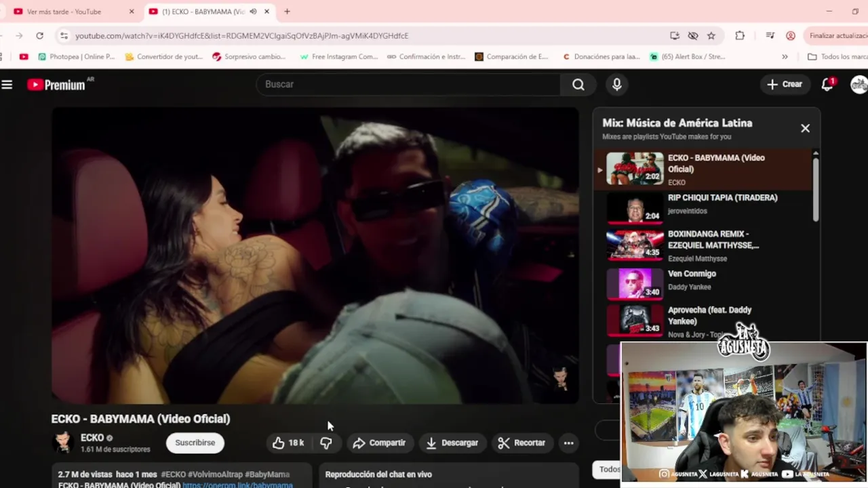The image size is (868, 488).
Task: Expand hidden bookmarks chevron
Action: tap(785, 57)
